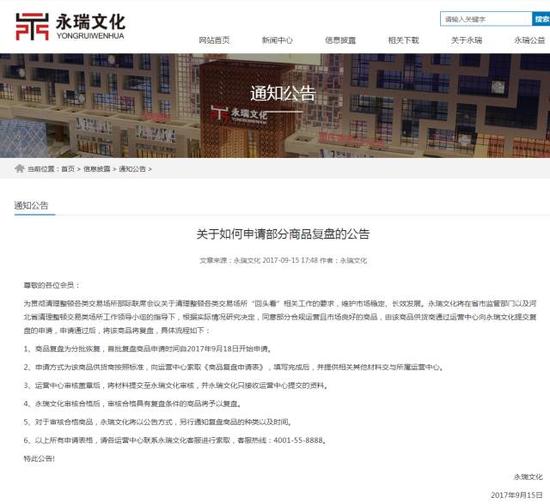550x504 pixels.
Task: Open the 关于永瑞 navigation item
Action: tap(467, 40)
